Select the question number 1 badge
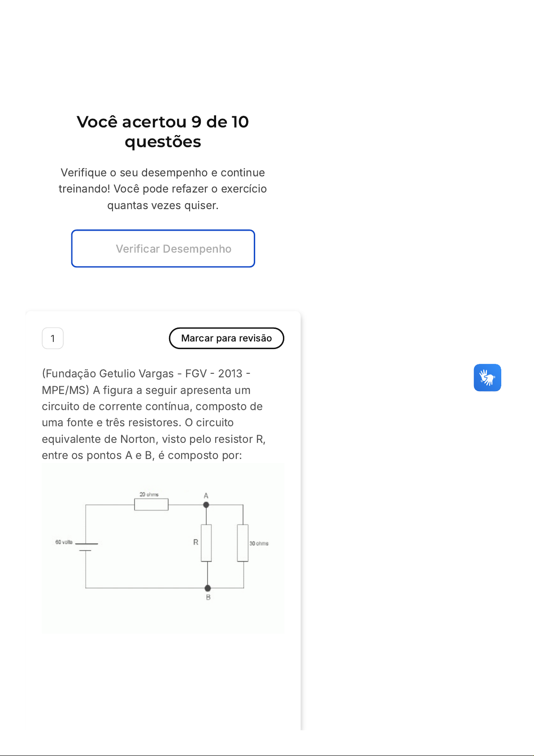The image size is (534, 756). tap(52, 338)
